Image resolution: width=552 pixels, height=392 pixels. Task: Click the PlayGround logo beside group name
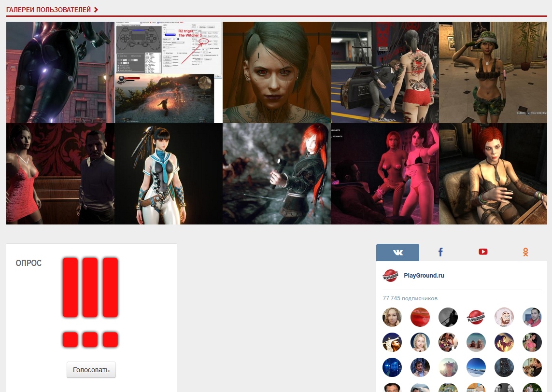coord(390,276)
